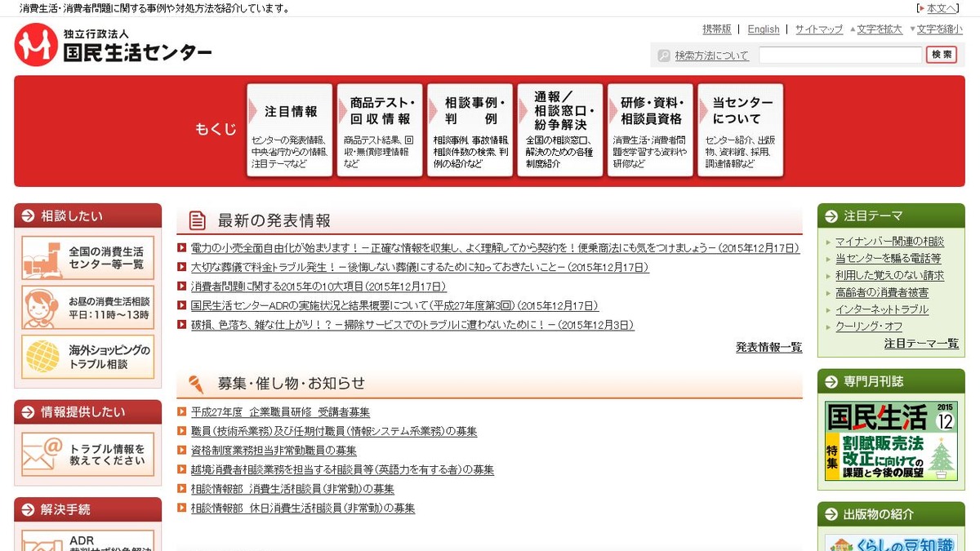Open the 高齢者の消費者被害 theme link
Image resolution: width=980 pixels, height=551 pixels.
click(882, 293)
